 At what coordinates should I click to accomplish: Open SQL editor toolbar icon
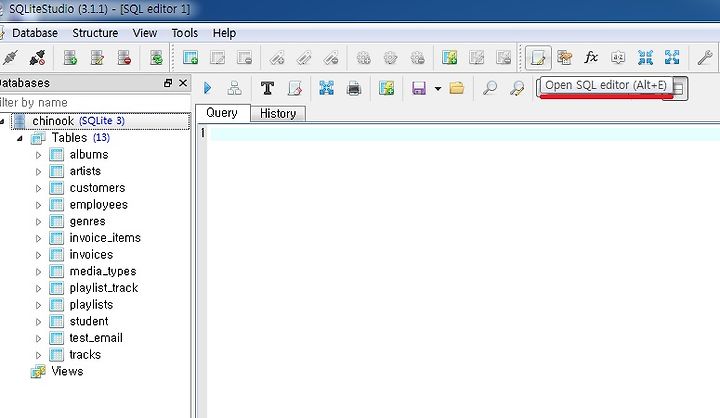coord(538,58)
